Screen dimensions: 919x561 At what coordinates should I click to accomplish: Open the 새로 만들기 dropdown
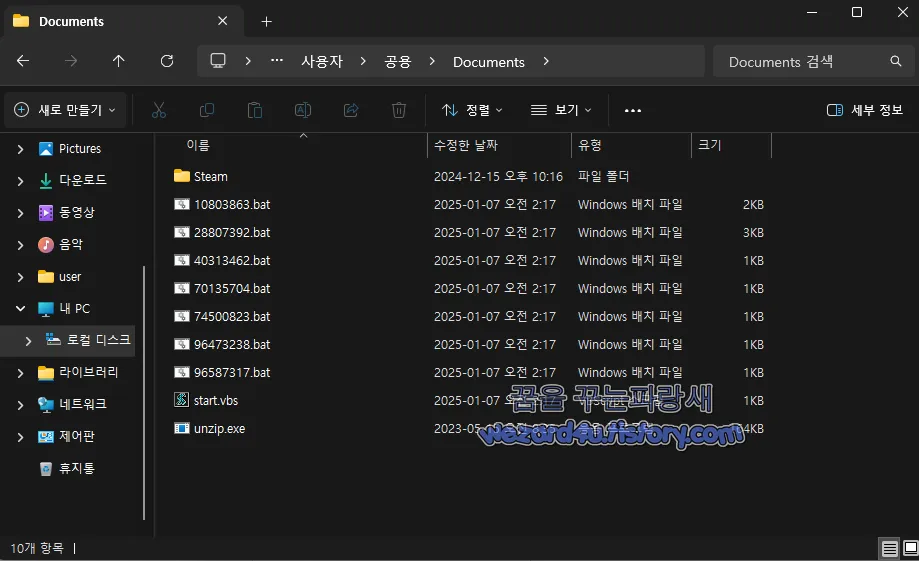tap(65, 110)
